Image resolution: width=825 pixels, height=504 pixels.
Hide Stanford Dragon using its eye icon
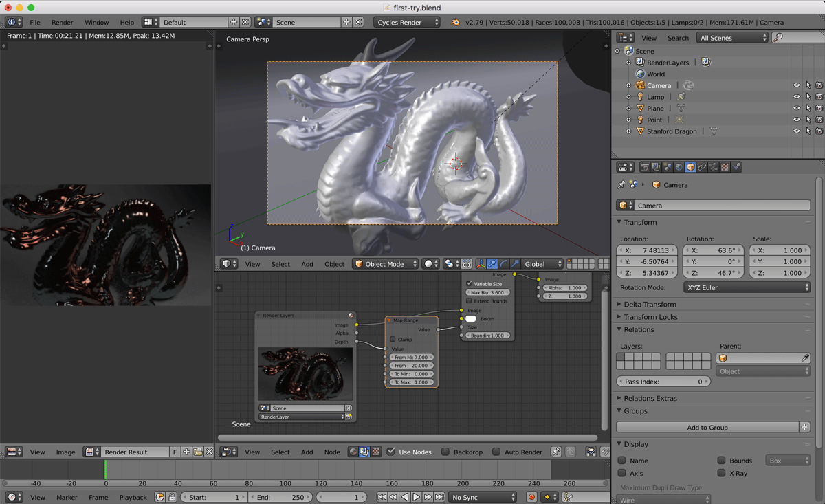click(x=796, y=131)
